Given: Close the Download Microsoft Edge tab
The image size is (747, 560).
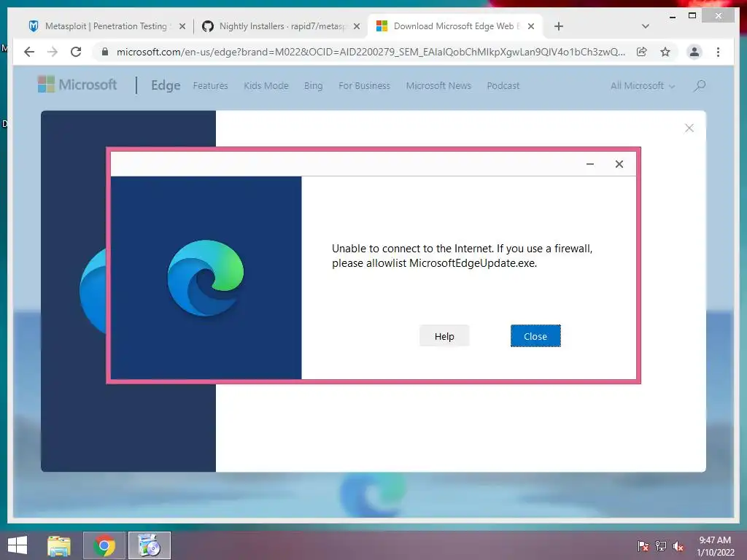Looking at the screenshot, I should [531, 26].
